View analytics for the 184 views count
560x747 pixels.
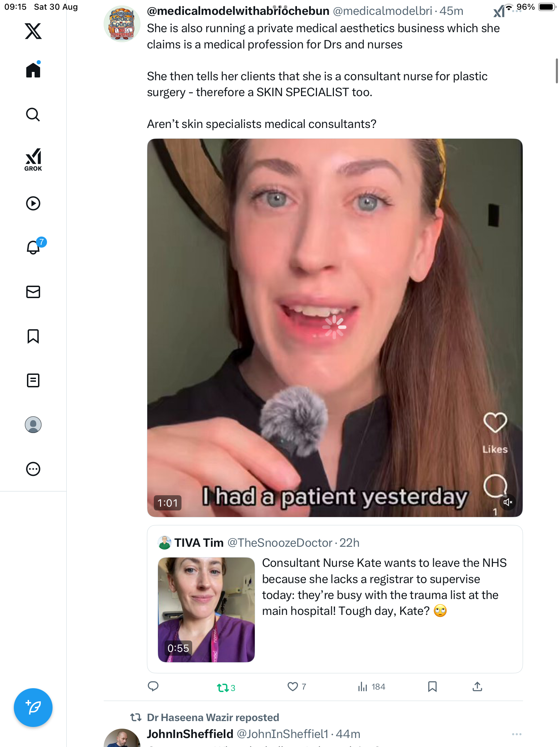click(x=372, y=686)
